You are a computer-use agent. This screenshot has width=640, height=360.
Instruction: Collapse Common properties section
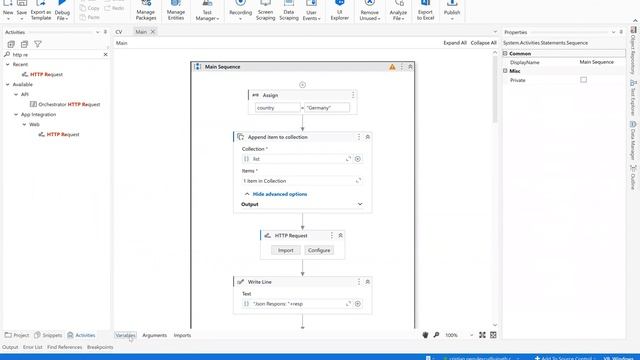[x=505, y=53]
